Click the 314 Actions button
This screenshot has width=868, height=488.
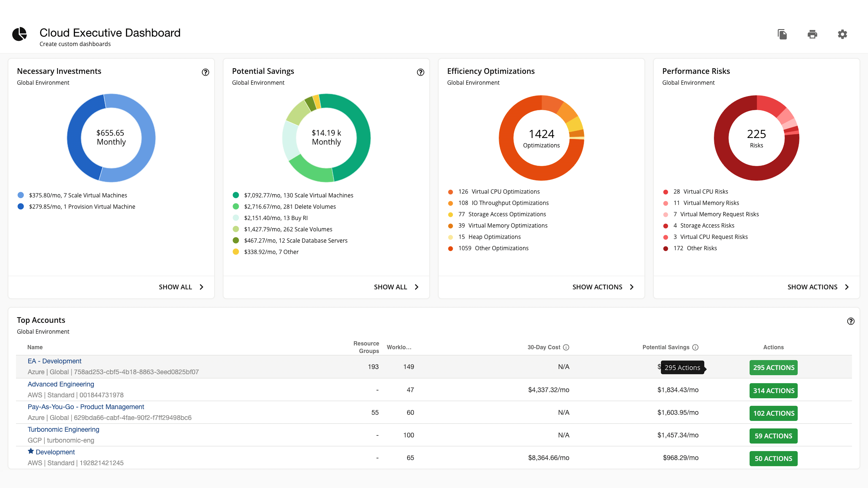[773, 391]
